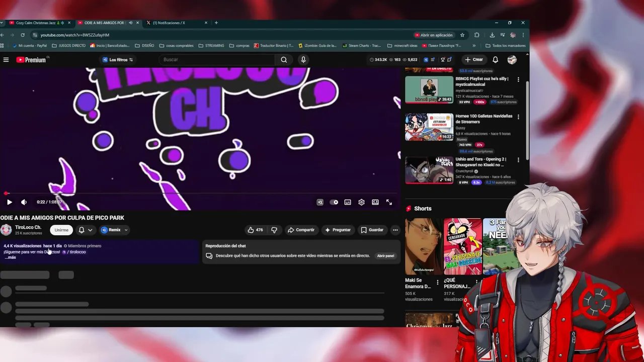Open options for 'Maki Se Enamora' short
The image size is (644, 362).
pos(437,282)
